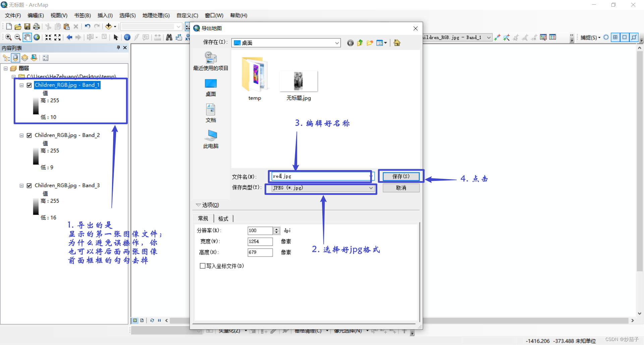
Task: Collapse the top-level layers group node
Action: [x=6, y=68]
